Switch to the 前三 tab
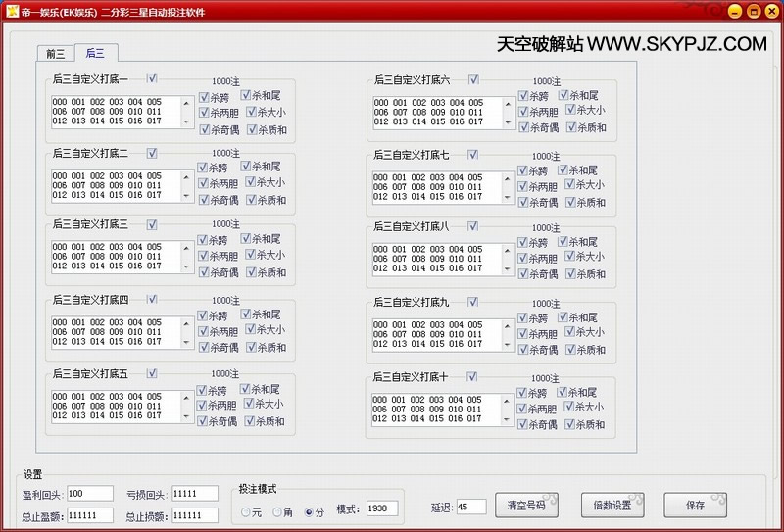This screenshot has width=784, height=532. pos(53,54)
